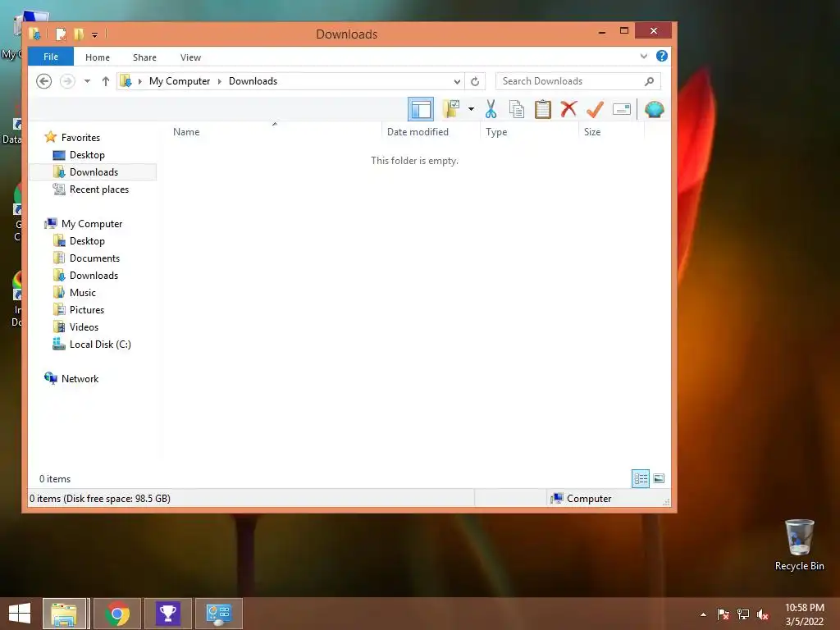Open the address bar history dropdown
Image resolution: width=840 pixels, height=630 pixels.
click(x=457, y=81)
